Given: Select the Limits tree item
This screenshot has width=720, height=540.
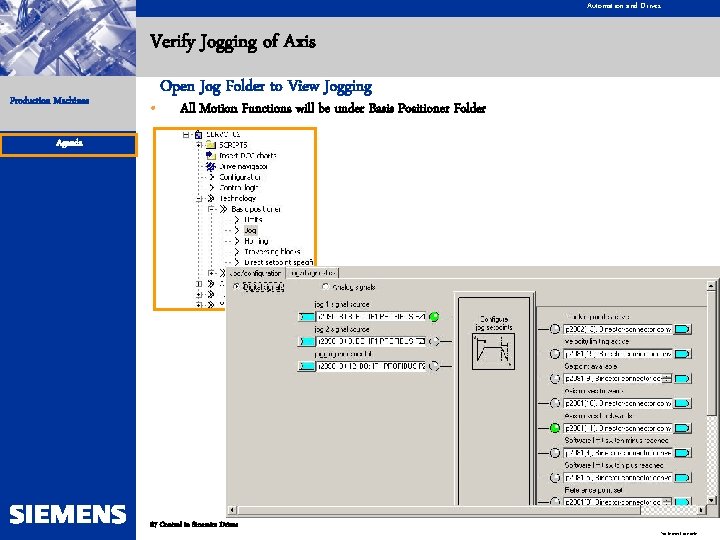Looking at the screenshot, I should [253, 219].
